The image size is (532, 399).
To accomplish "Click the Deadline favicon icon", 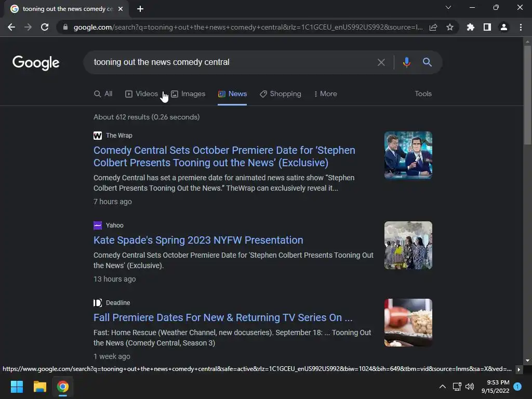I will click(98, 303).
